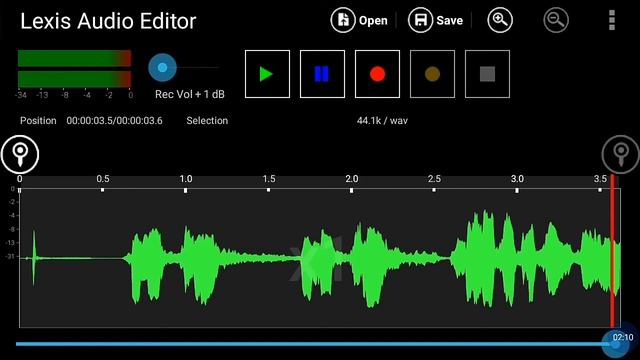
Task: Save the recording with Save button
Action: [x=435, y=20]
